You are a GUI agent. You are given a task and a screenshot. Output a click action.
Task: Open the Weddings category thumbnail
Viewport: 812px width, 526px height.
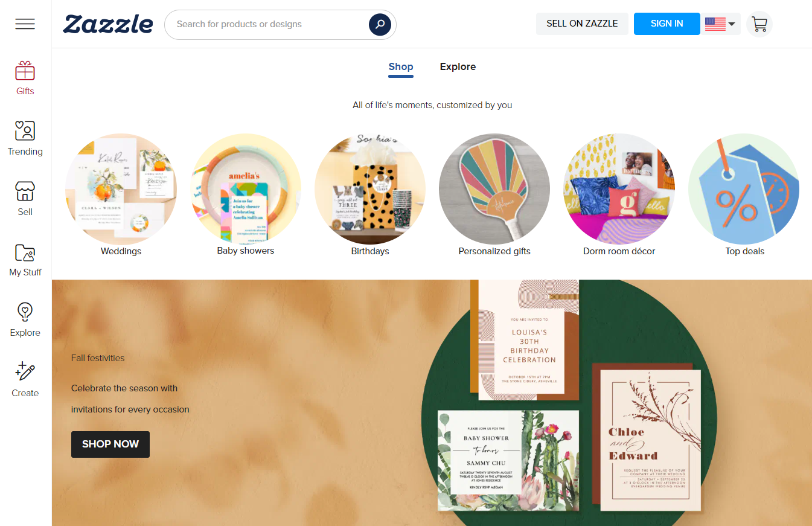click(121, 188)
